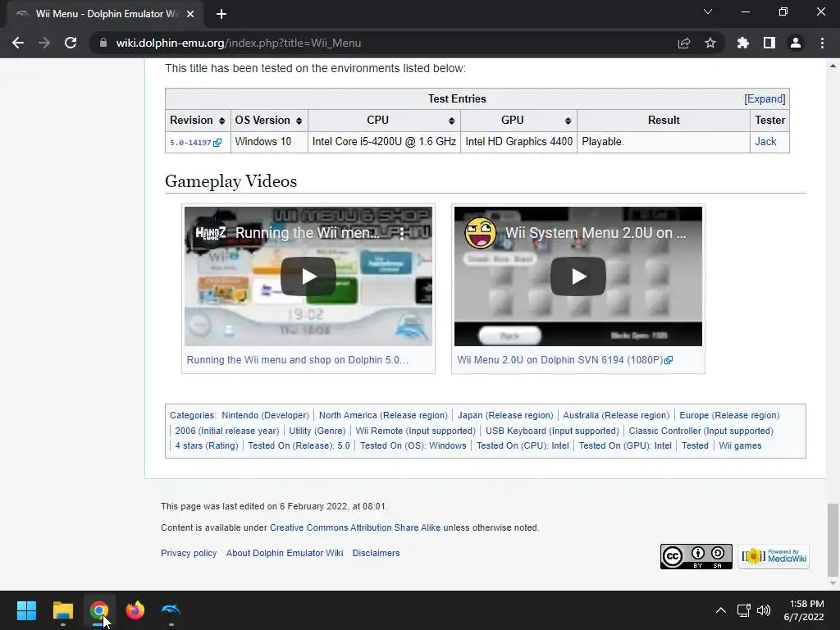840x630 pixels.
Task: Open Nintendo (Developer) category
Action: coord(265,415)
